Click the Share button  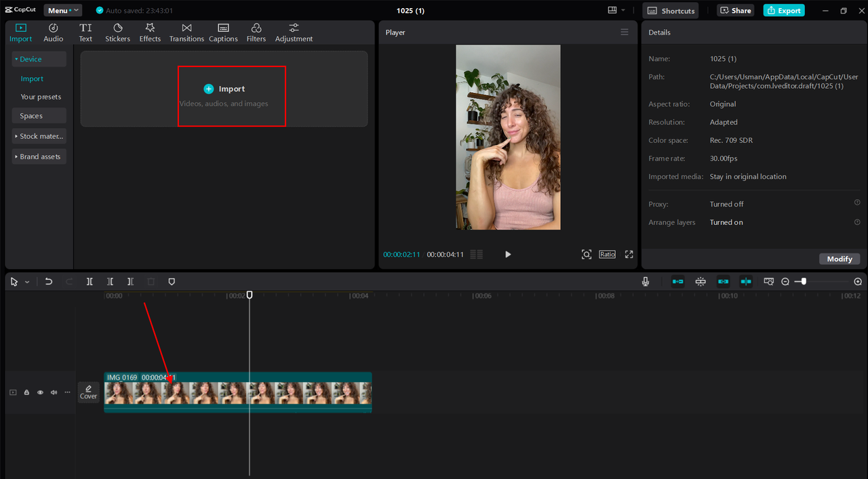[x=735, y=11]
